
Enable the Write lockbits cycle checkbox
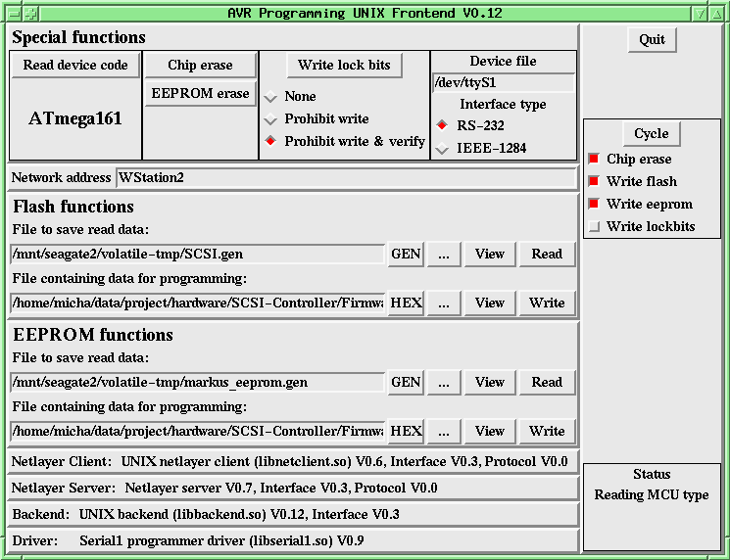(x=642, y=226)
